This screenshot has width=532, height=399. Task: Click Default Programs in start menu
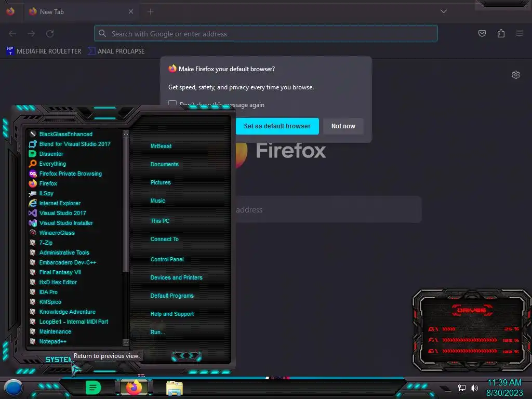(x=171, y=296)
